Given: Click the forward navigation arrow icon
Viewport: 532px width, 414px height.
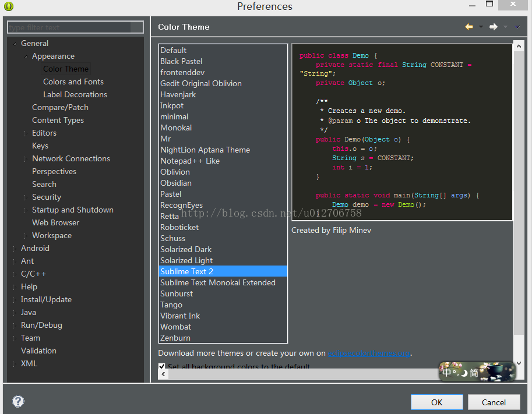Looking at the screenshot, I should pyautogui.click(x=494, y=27).
